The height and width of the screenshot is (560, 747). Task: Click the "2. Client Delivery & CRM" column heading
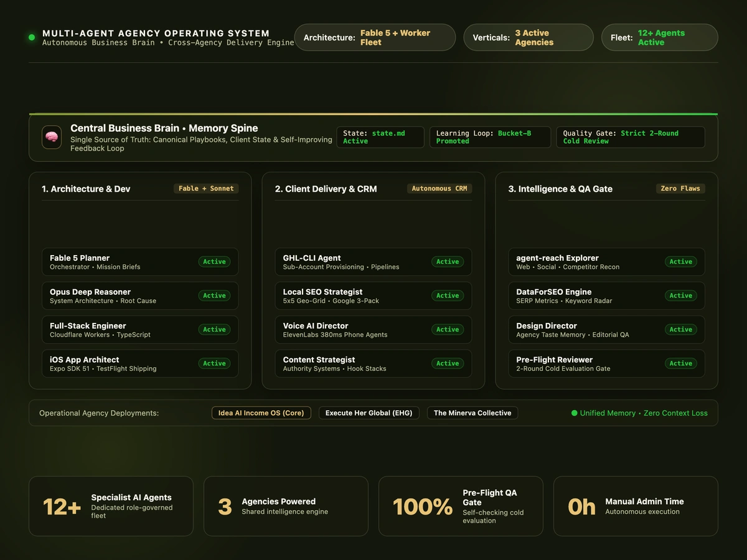pyautogui.click(x=326, y=189)
